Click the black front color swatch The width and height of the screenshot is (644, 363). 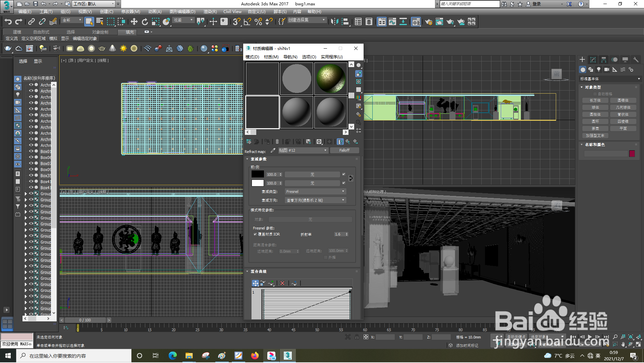[x=258, y=174]
